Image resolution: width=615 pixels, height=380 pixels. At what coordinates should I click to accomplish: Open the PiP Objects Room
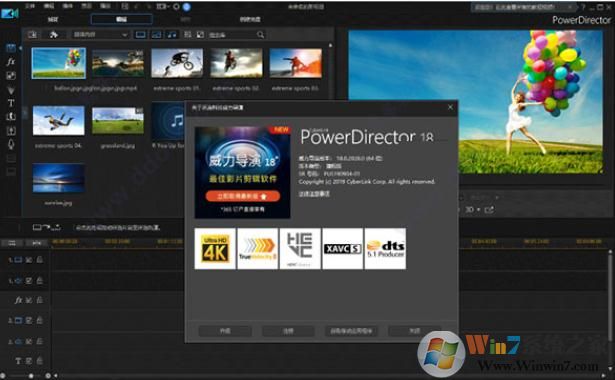click(11, 75)
